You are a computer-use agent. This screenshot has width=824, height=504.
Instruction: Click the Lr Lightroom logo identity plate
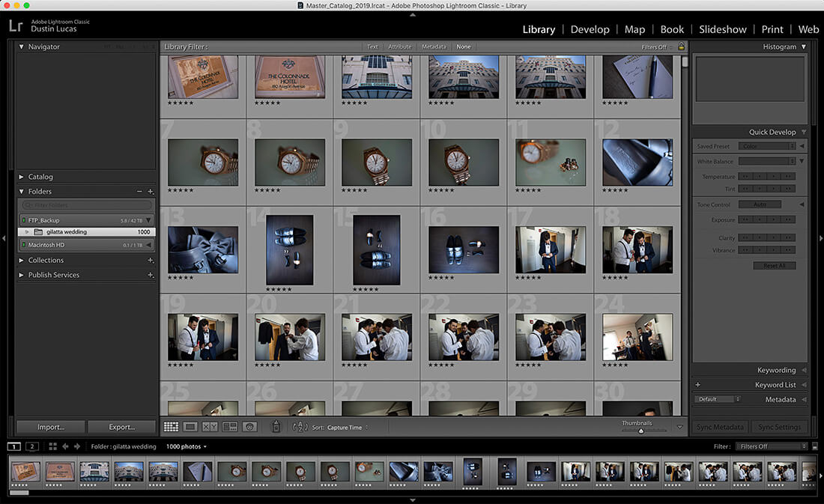coord(16,25)
